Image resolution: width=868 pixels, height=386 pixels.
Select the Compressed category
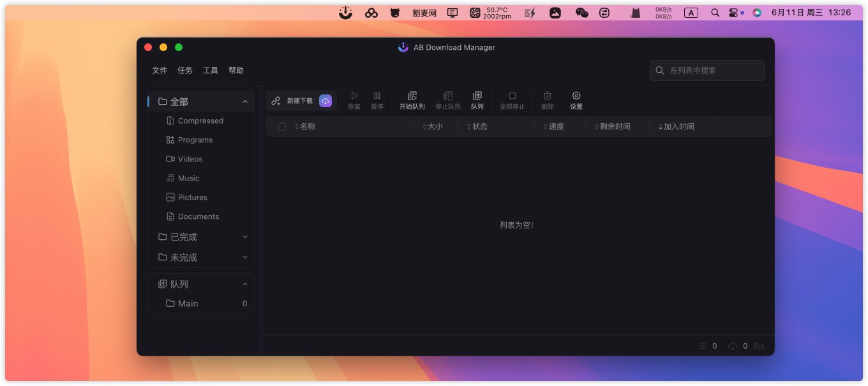point(201,121)
